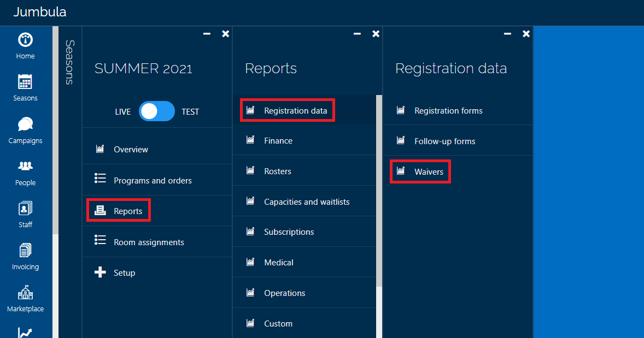Open Follow-up forms report
The height and width of the screenshot is (338, 644).
[x=458, y=141]
